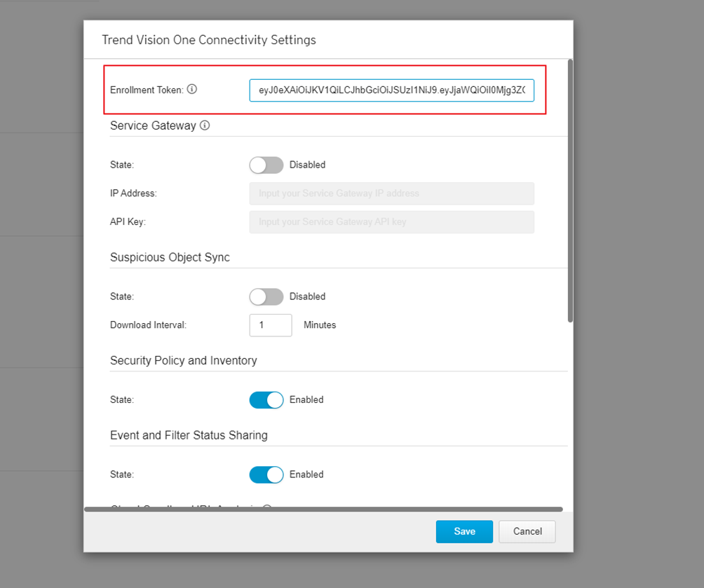This screenshot has width=704, height=588.
Task: Turn on Suspicious Object Sync toggle
Action: (x=266, y=296)
